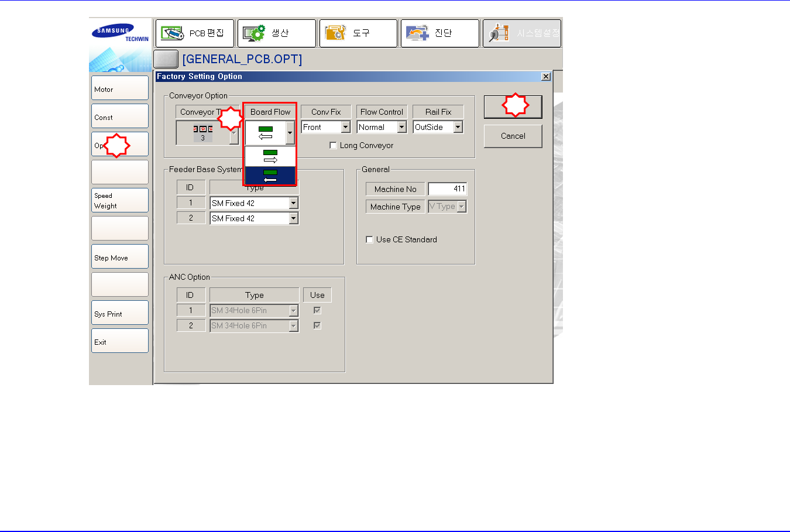Click the Machine Type label

coord(396,207)
